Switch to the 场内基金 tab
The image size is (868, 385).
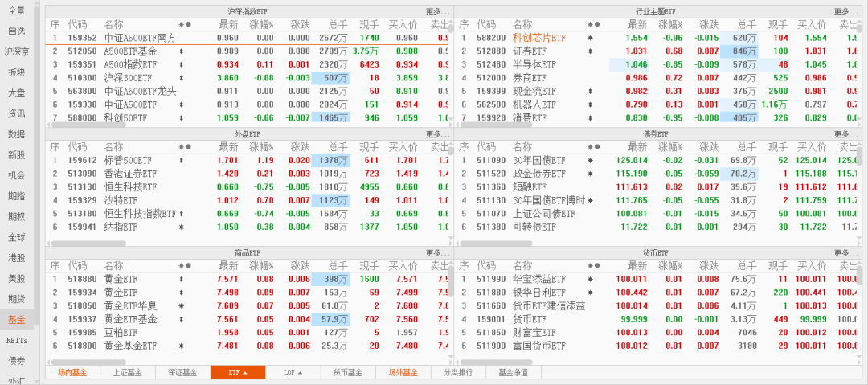pyautogui.click(x=72, y=372)
